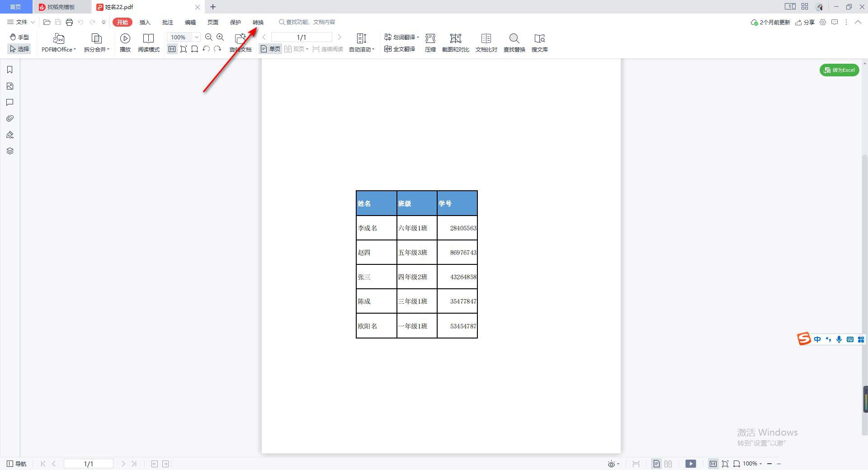
Task: Open the 找稻壳模板 tab
Action: point(61,7)
